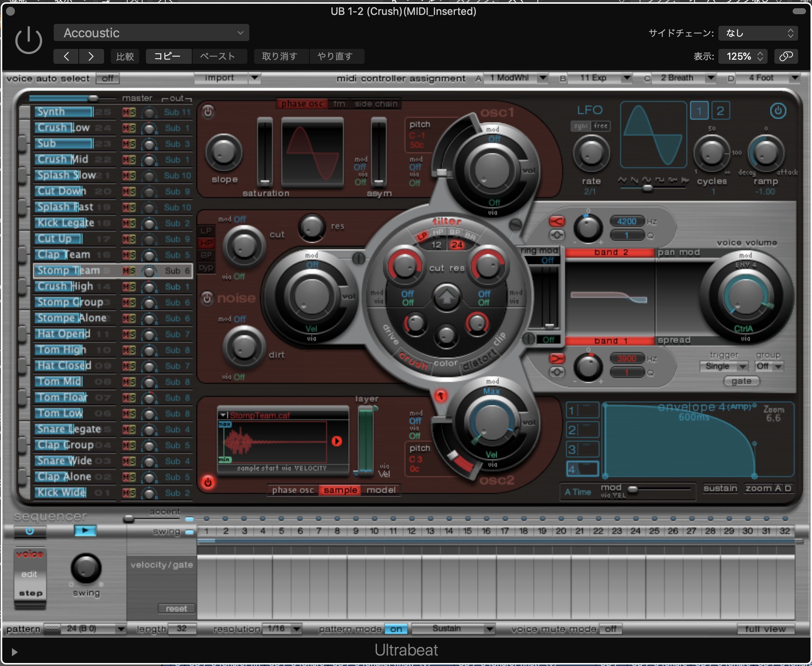This screenshot has height=666, width=812.
Task: Switch LFO to sync mode
Action: [x=581, y=126]
